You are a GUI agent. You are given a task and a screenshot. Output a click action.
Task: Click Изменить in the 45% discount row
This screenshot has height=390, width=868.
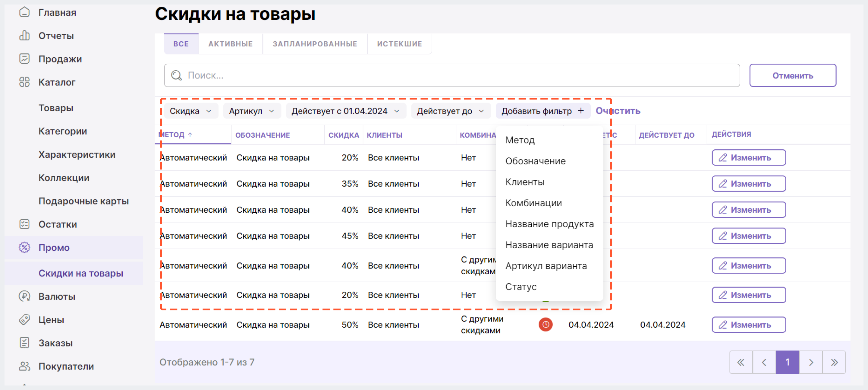[748, 236]
